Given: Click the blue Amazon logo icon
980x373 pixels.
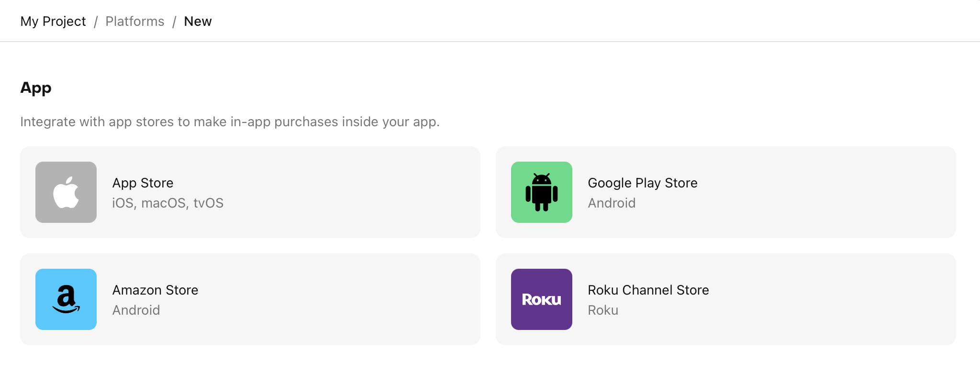Looking at the screenshot, I should pos(66,299).
